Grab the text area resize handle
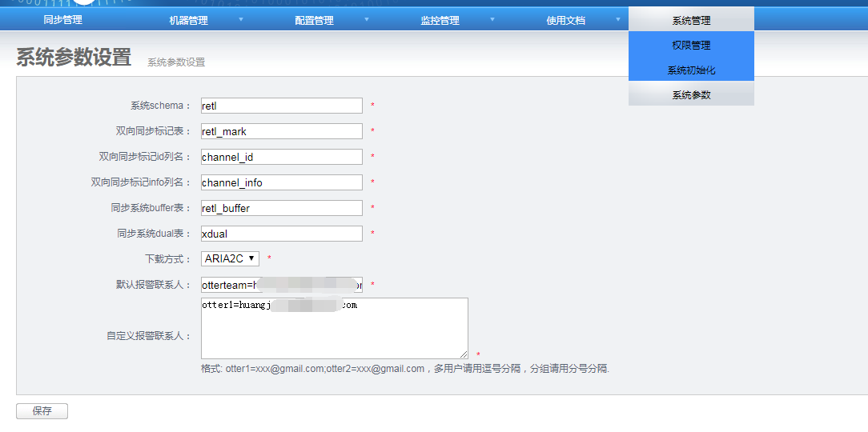Screen dimensions: 868x432 point(464,354)
